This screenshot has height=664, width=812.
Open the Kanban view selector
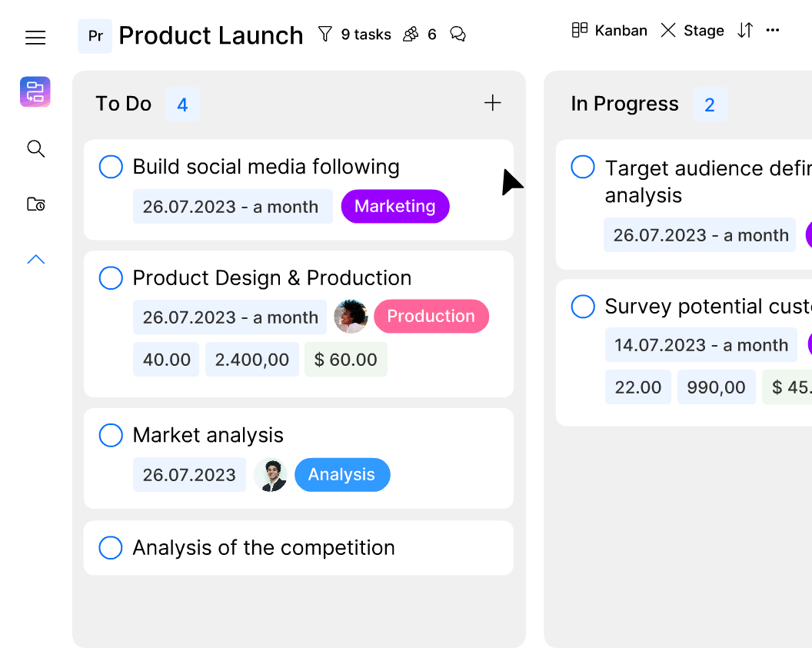[609, 30]
